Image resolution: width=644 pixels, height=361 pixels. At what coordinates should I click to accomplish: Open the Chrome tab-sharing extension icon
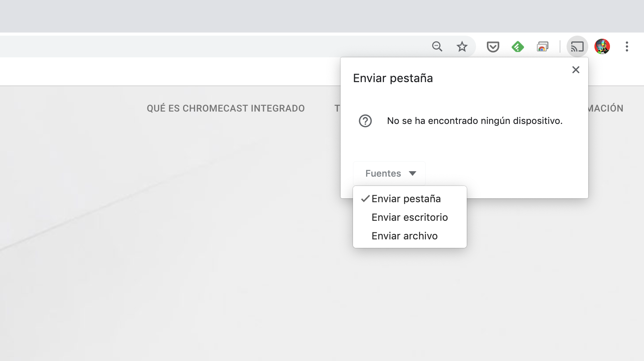click(543, 46)
